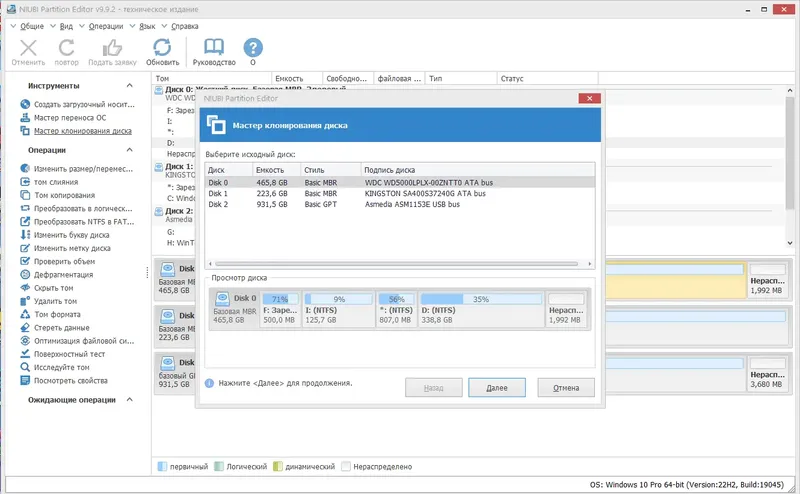The height and width of the screenshot is (494, 800).
Task: Click the *: (NTFS) 56% partition block
Action: [396, 309]
